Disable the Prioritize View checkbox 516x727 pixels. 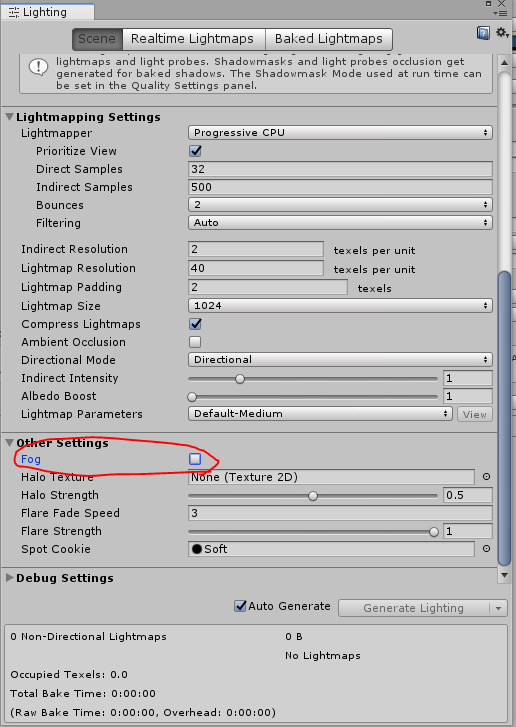(195, 151)
